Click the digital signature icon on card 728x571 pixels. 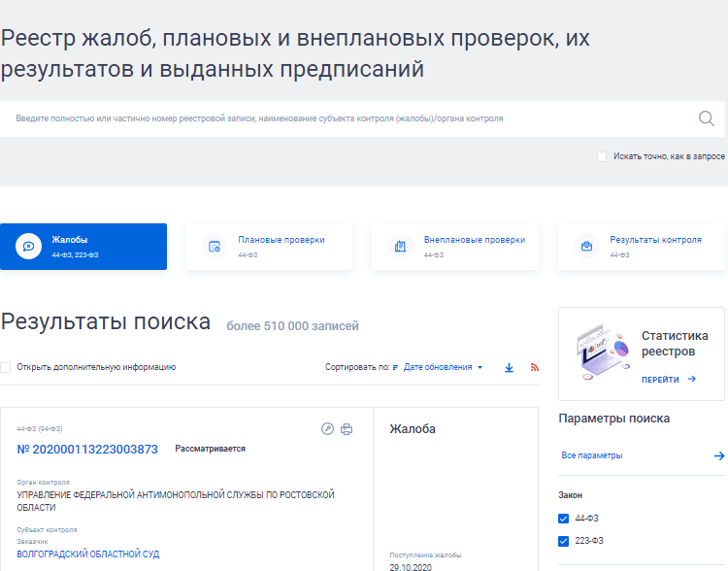tap(327, 429)
